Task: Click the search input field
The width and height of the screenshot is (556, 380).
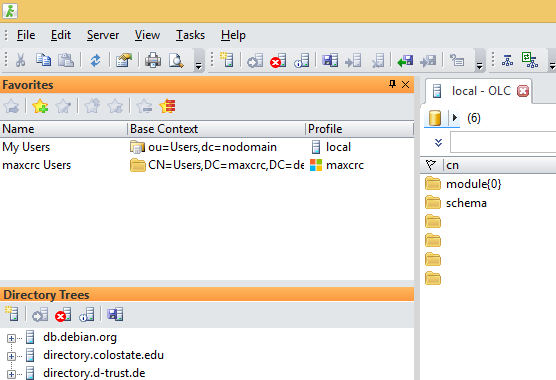Action: click(503, 142)
